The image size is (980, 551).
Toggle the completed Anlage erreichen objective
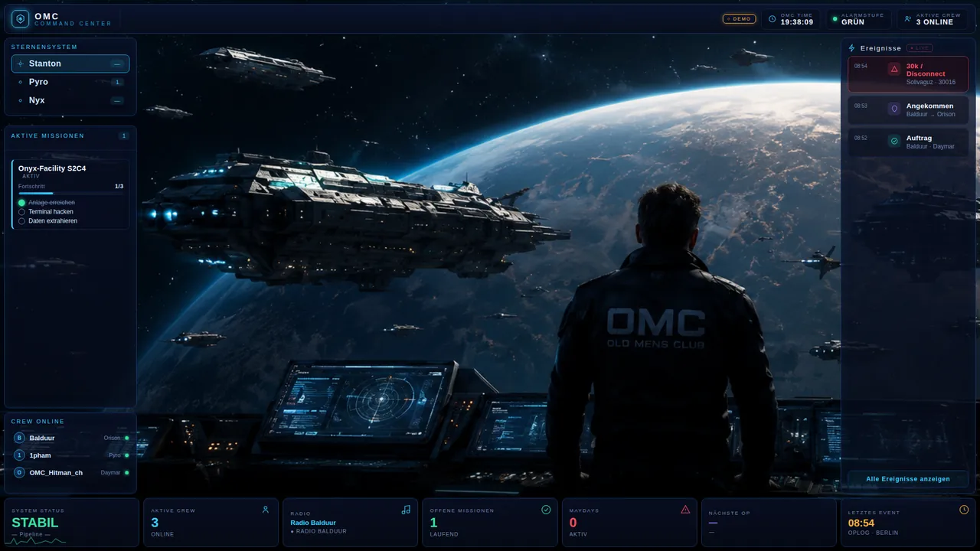pyautogui.click(x=21, y=203)
